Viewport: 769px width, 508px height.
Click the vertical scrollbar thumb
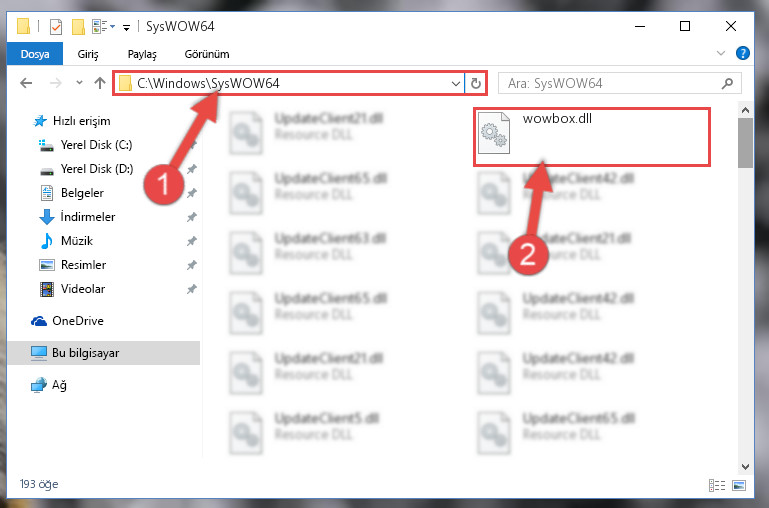coord(745,143)
